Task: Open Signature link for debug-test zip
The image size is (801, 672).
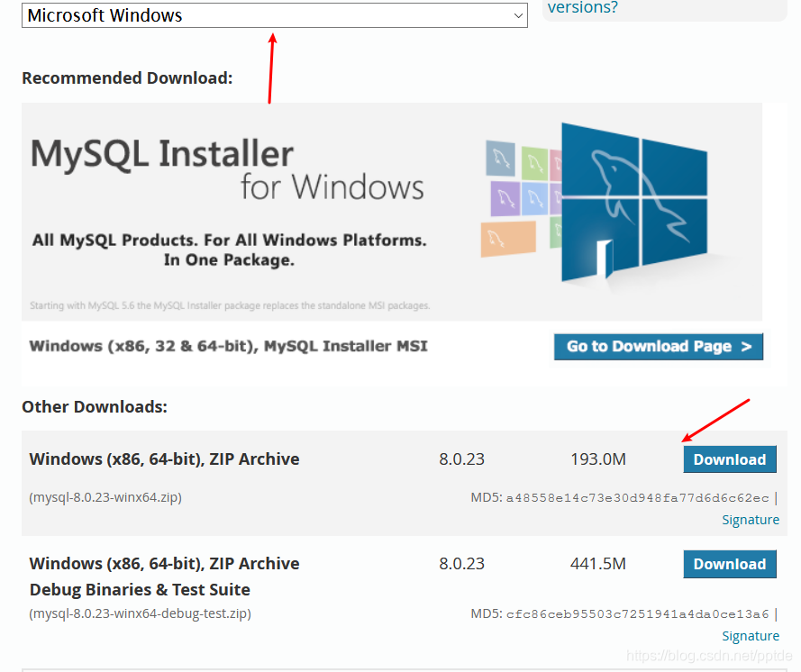Action: (751, 636)
